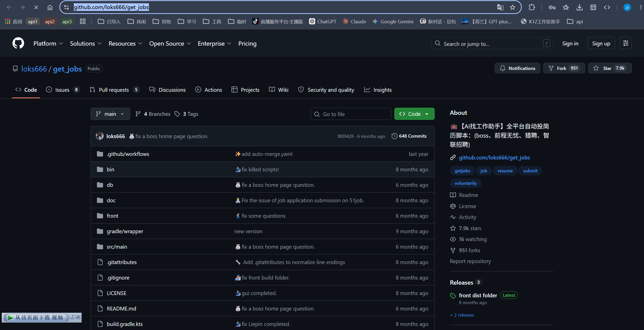Click the GitHub Octocat logo
This screenshot has width=644, height=330.
coord(18,43)
